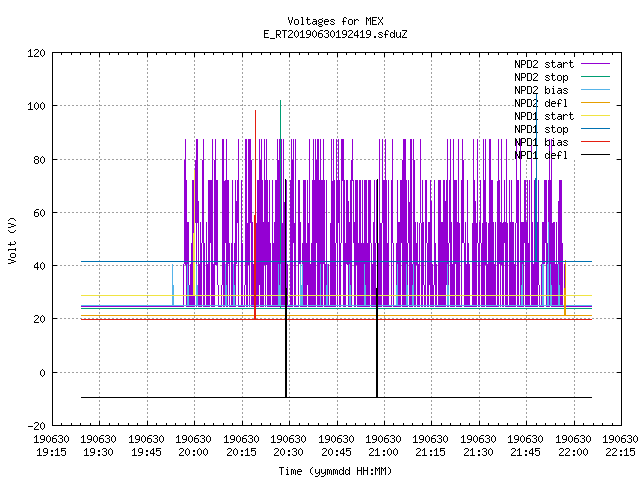Image resolution: width=640 pixels, height=480 pixels.
Task: Click the 'Time (yymmdd HH:MM)' x-axis label
Action: coord(335,471)
